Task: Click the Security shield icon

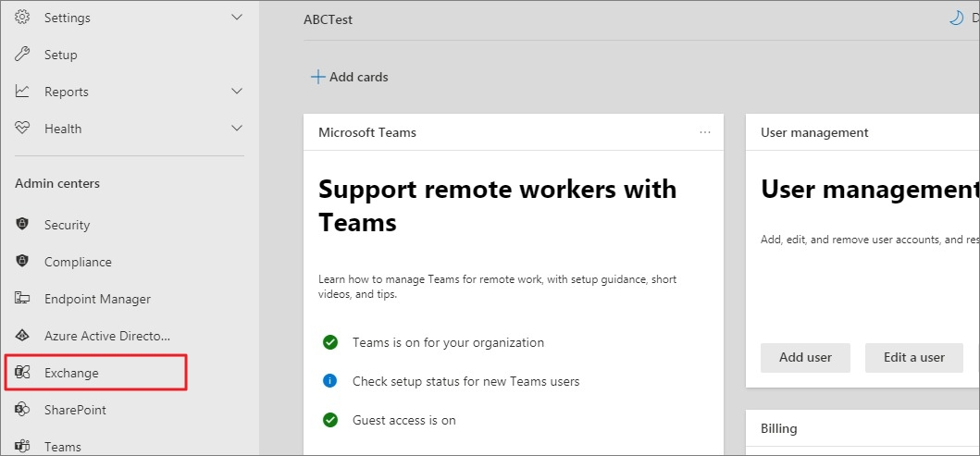Action: point(22,224)
